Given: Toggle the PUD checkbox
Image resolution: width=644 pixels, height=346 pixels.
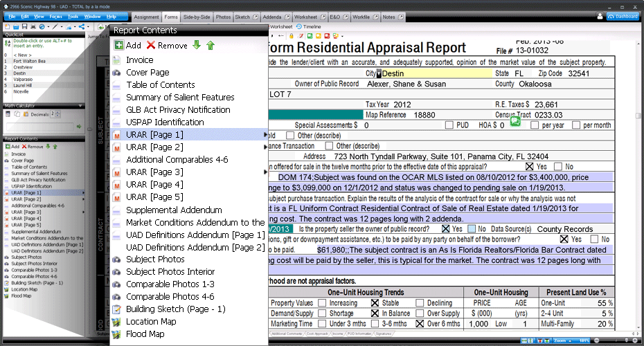Looking at the screenshot, I should pos(449,125).
